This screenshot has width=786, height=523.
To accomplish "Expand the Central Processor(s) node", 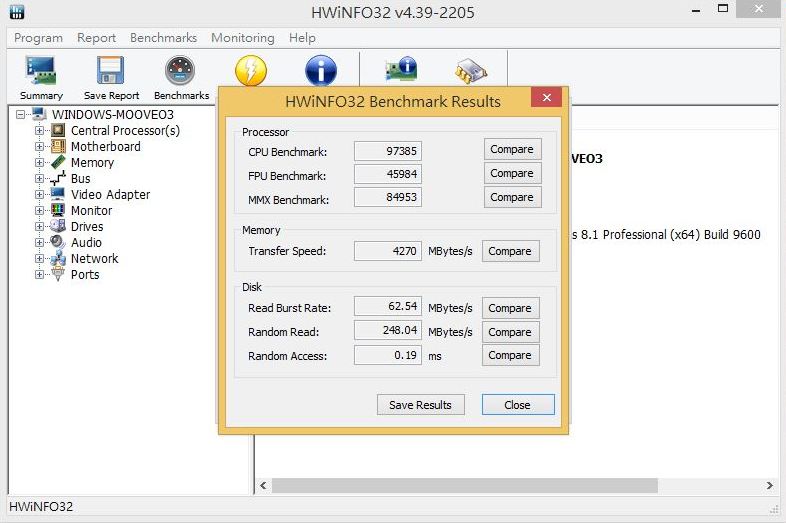I will [x=39, y=131].
